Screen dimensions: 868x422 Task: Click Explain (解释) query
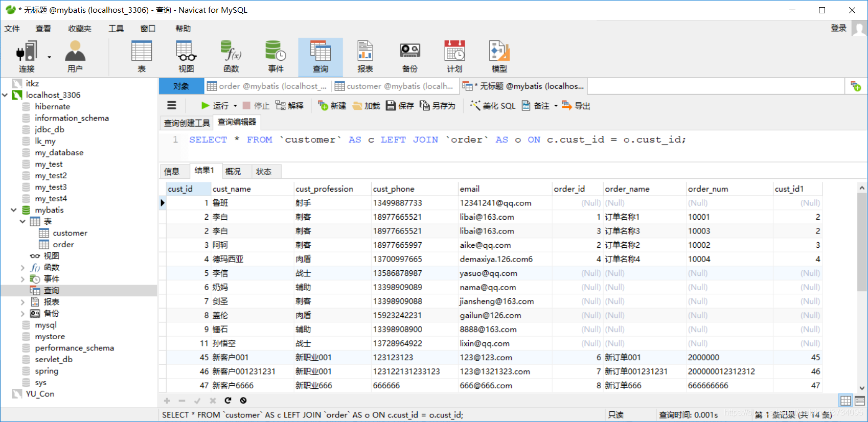(289, 106)
